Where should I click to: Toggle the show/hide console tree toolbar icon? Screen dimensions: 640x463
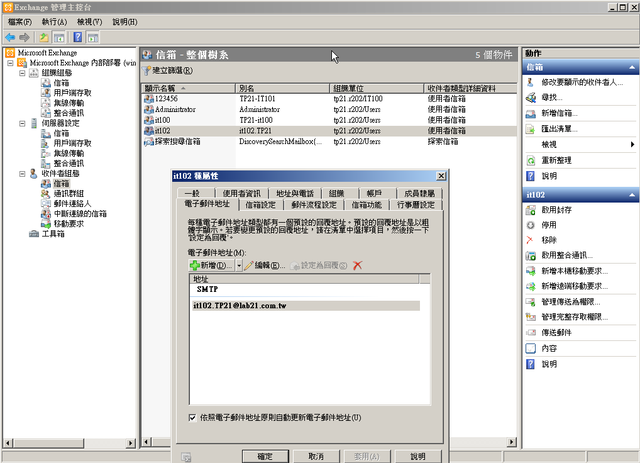tap(59, 38)
